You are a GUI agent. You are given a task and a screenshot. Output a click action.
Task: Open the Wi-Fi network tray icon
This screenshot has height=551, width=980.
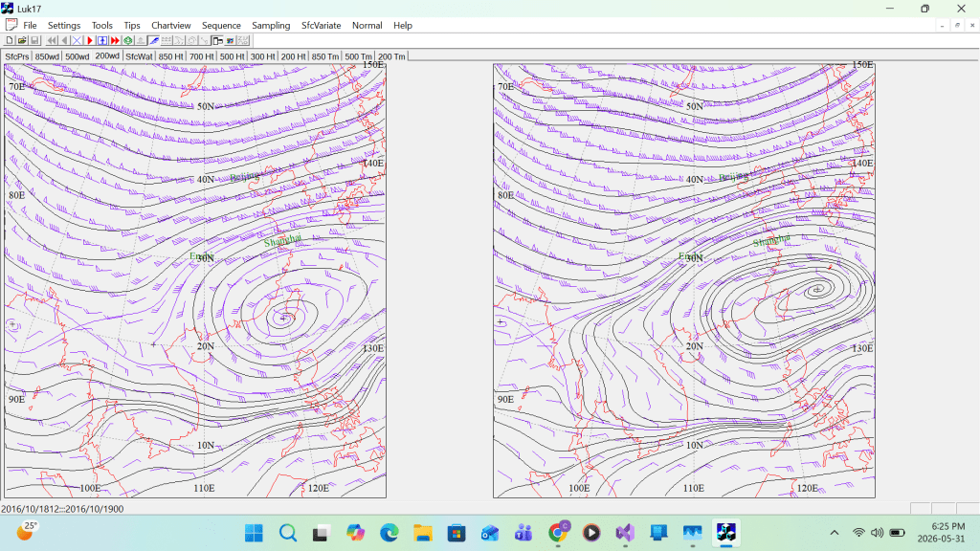pyautogui.click(x=858, y=533)
